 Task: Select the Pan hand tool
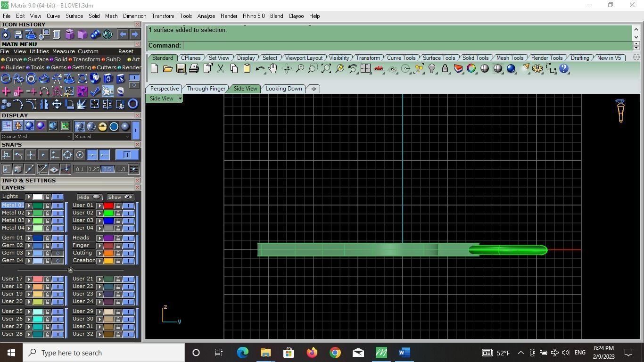point(273,69)
